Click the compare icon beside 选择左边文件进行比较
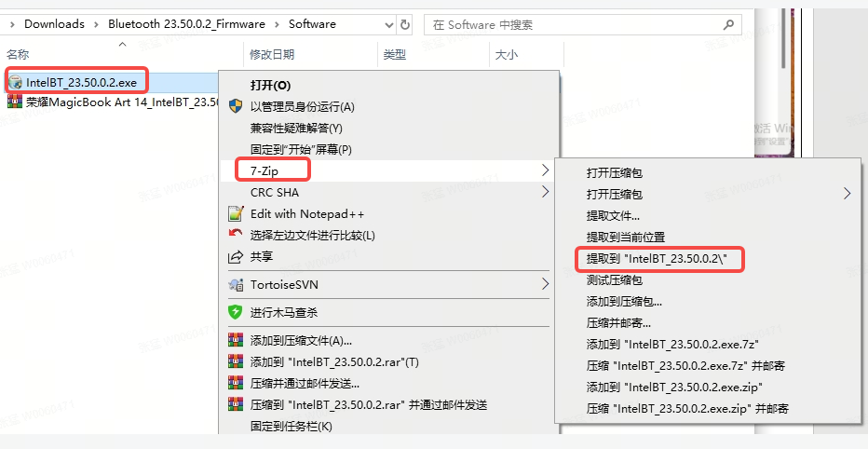This screenshot has width=868, height=449. [236, 235]
